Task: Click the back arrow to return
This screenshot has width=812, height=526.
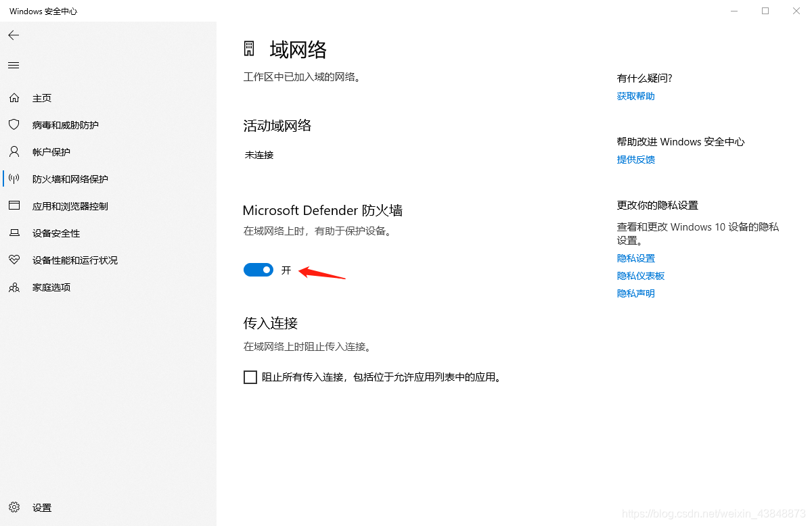Action: coord(14,34)
